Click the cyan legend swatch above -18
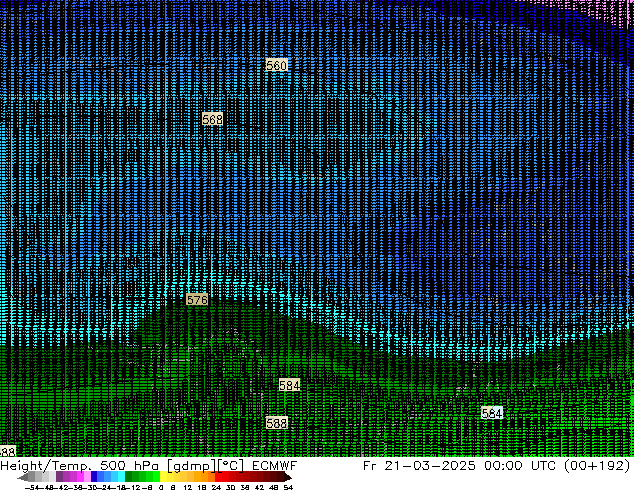This screenshot has height=490, width=634. (x=121, y=477)
